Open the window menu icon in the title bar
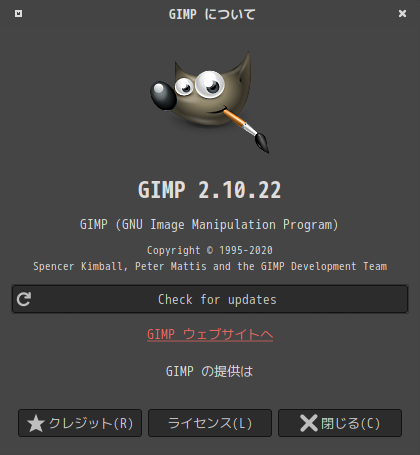This screenshot has width=420, height=455. (19, 13)
